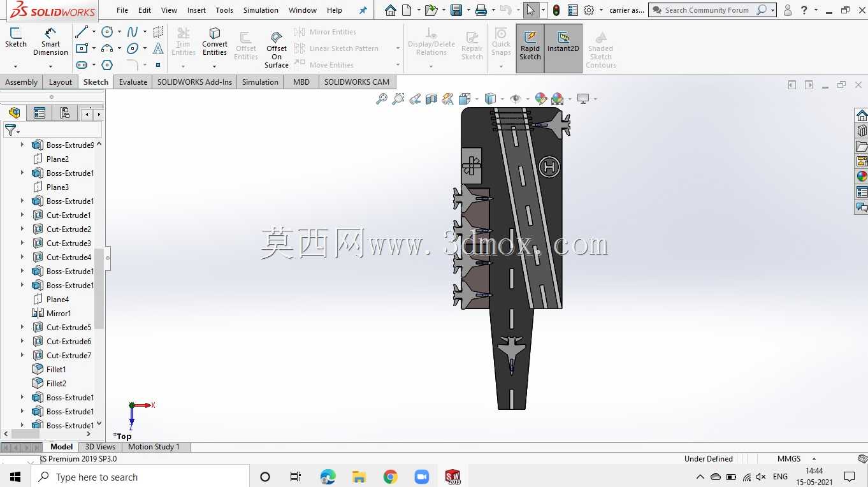
Task: Expand the Boss-Extrude9 feature
Action: (x=22, y=145)
